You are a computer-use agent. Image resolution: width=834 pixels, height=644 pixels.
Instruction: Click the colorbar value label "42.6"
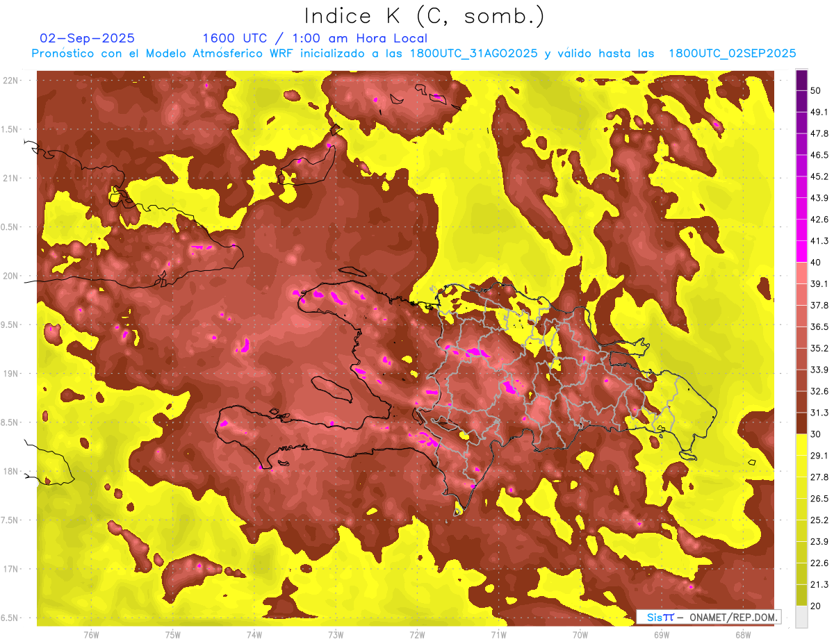(x=819, y=220)
